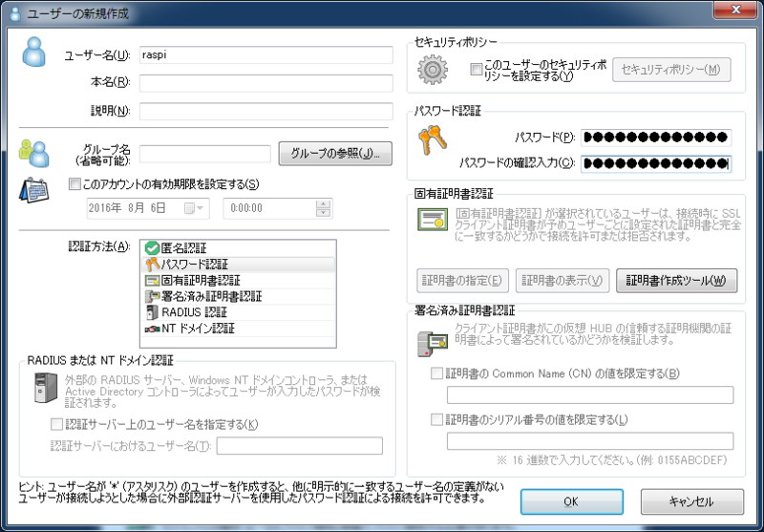764x532 pixels.
Task: Click the グループの参照(J)... button
Action: click(335, 154)
